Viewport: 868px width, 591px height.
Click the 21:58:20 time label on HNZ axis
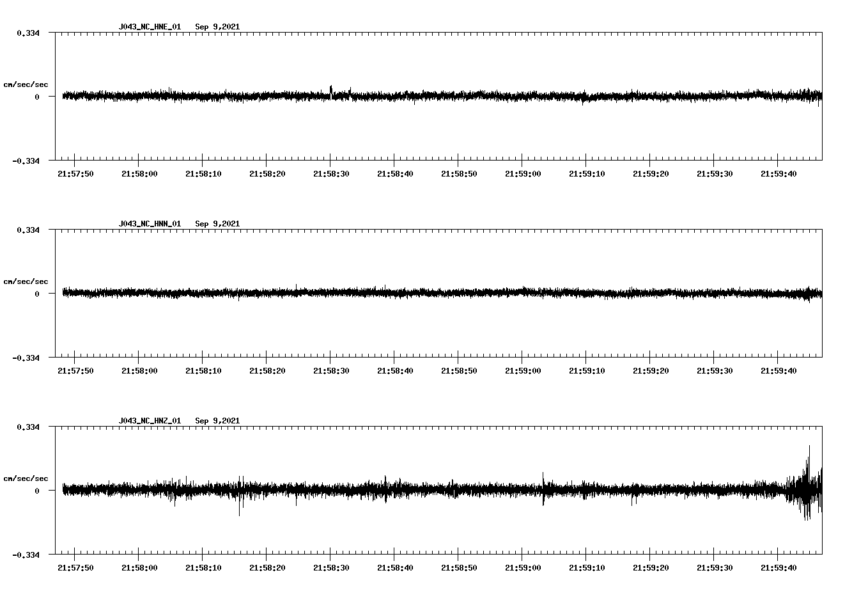(x=267, y=568)
